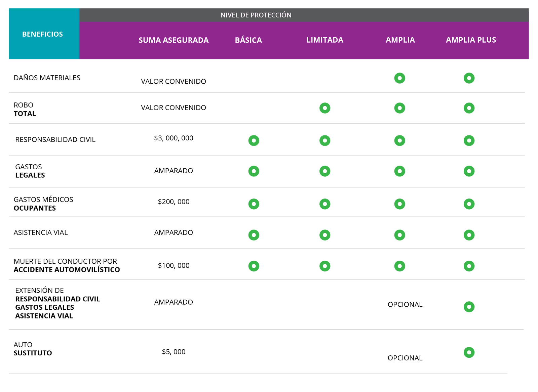Click the NIVEL DE PROTECCIÓN title bar
Viewport: 538px width, 392px height.
(x=256, y=15)
